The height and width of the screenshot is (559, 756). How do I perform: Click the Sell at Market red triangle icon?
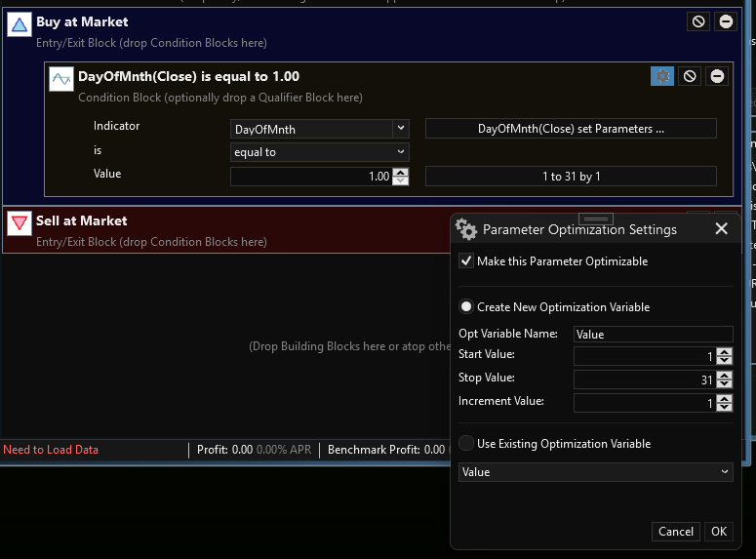(19, 224)
